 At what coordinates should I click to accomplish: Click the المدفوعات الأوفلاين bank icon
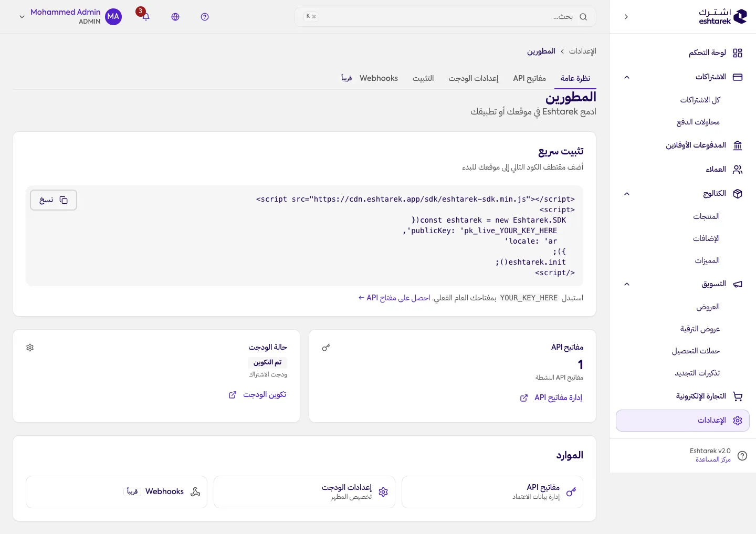click(x=738, y=145)
